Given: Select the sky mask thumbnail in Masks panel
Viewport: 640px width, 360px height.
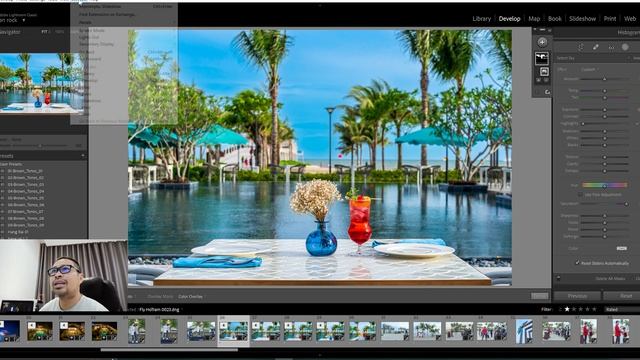Looking at the screenshot, I should coord(542,58).
